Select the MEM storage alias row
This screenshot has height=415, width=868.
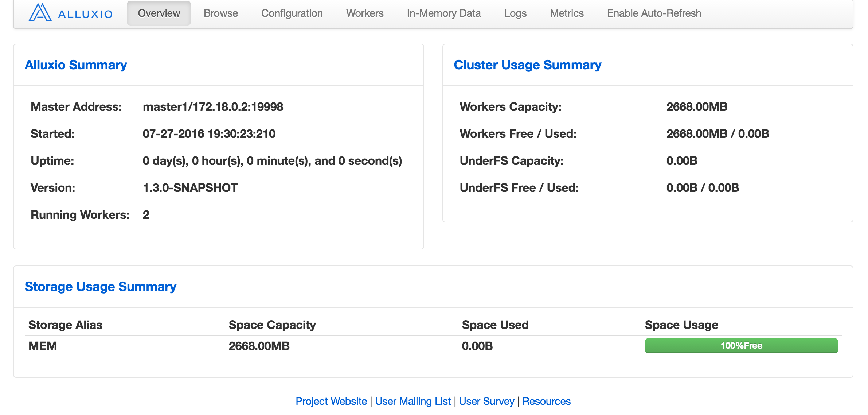(x=43, y=346)
